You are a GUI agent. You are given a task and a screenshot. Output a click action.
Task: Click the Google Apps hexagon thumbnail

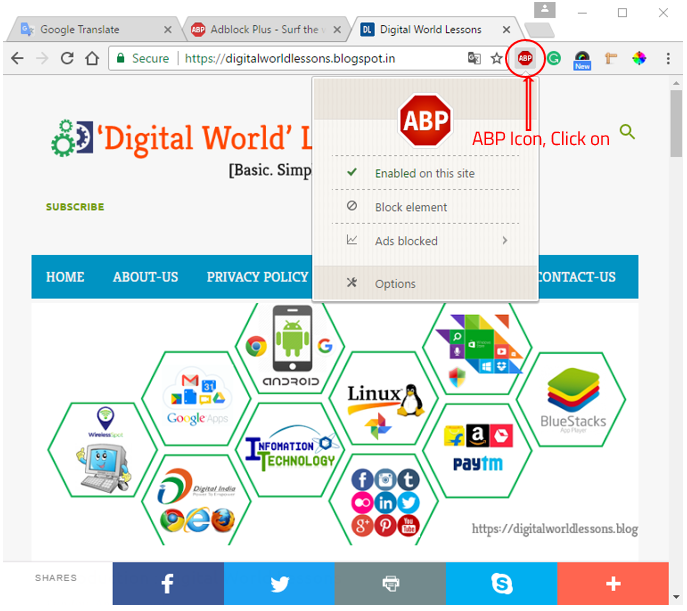coord(197,399)
